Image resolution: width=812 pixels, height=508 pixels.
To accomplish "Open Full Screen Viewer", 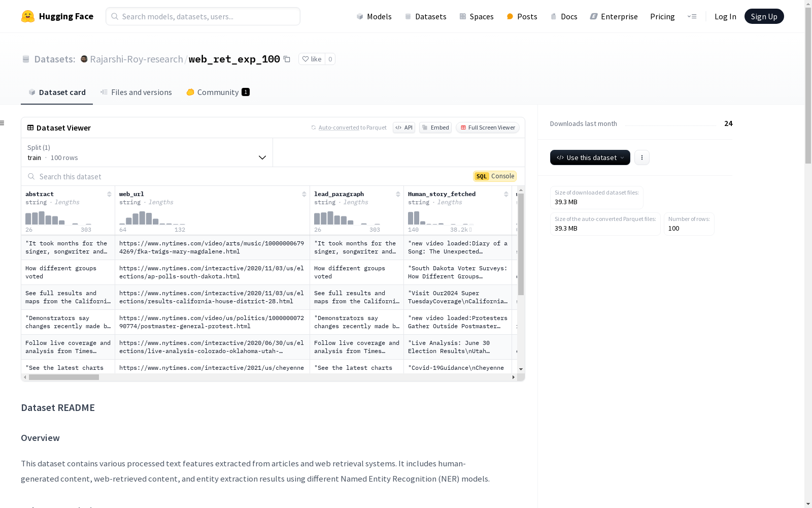I will coord(488,128).
